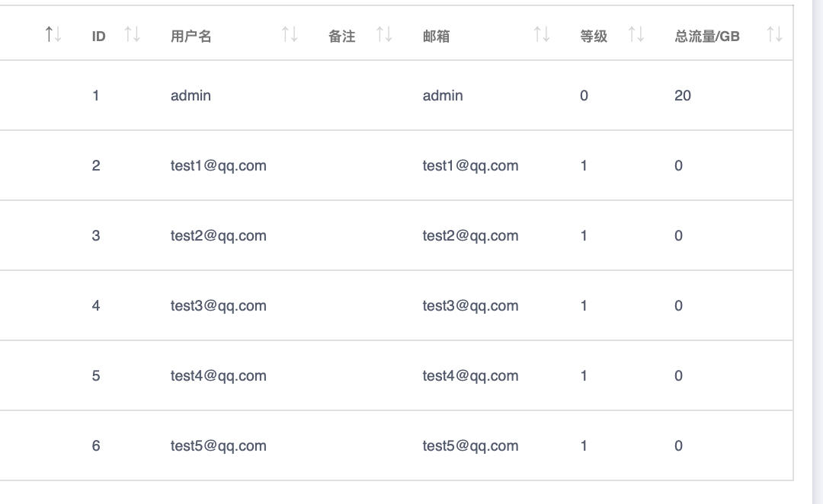Sort by 用户名 column arrows
823x504 pixels.
click(290, 34)
